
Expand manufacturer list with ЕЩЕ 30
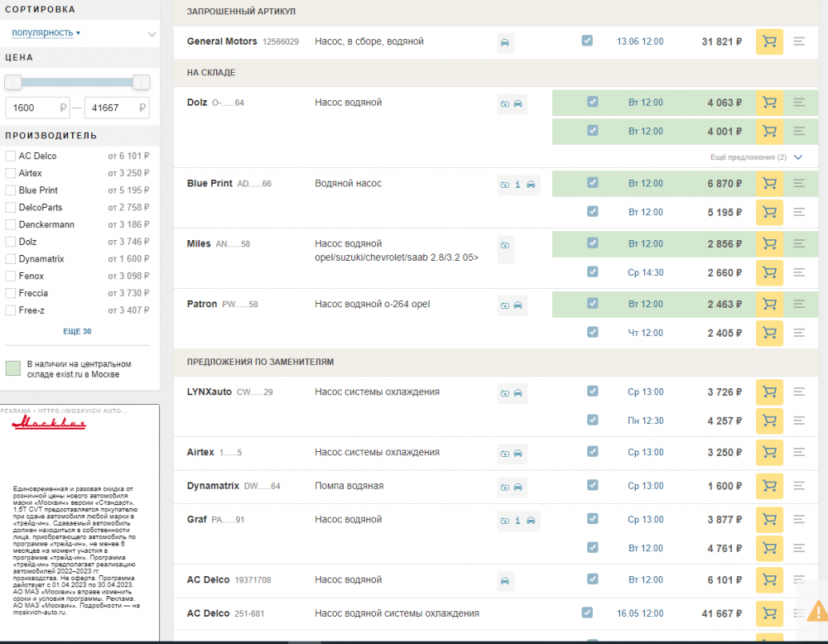pyautogui.click(x=77, y=331)
